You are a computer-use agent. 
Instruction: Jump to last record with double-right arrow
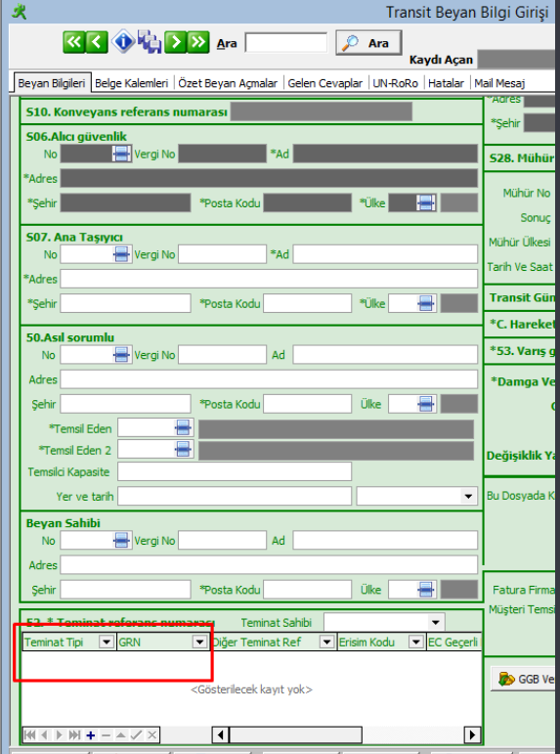coord(198,42)
